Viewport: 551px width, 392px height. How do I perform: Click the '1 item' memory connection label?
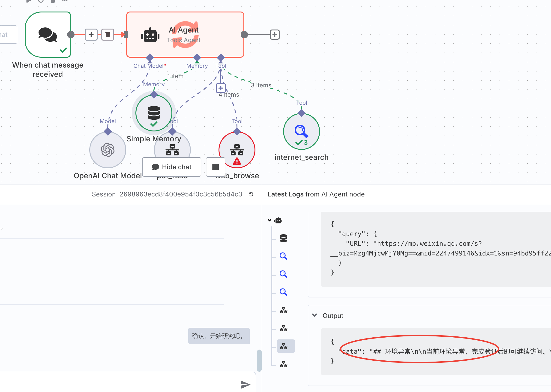coord(175,76)
